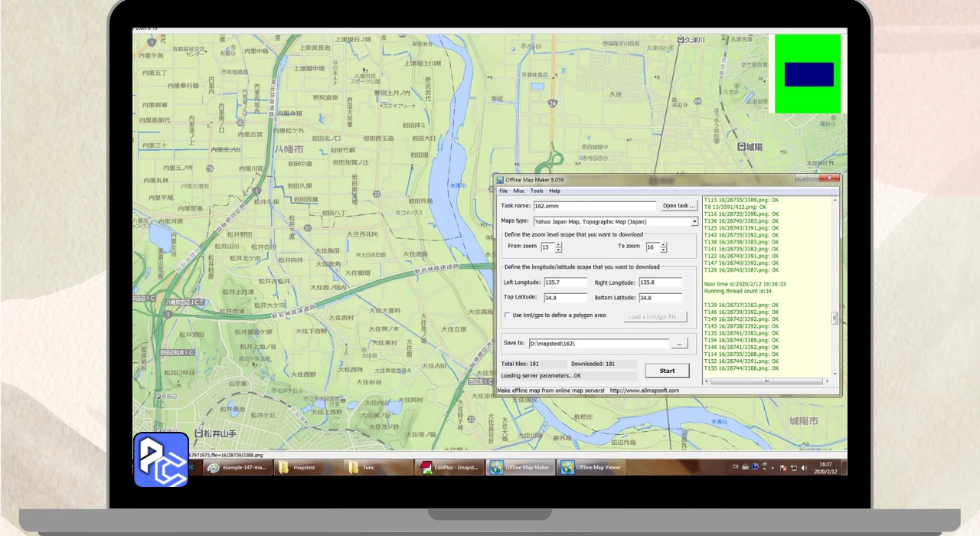
Task: Expand the Maps type dropdown
Action: pyautogui.click(x=694, y=222)
